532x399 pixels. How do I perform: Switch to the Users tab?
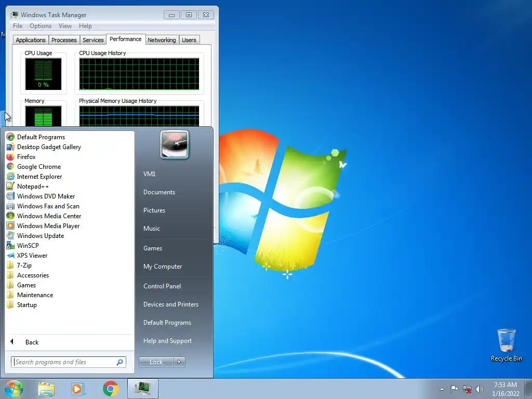pyautogui.click(x=189, y=40)
